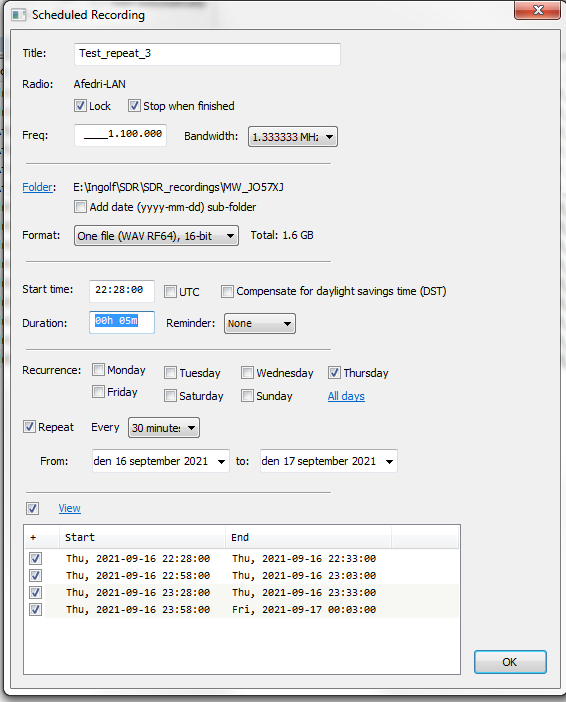The height and width of the screenshot is (702, 566).
Task: Toggle the checkbox beside View
Action: pos(32,509)
